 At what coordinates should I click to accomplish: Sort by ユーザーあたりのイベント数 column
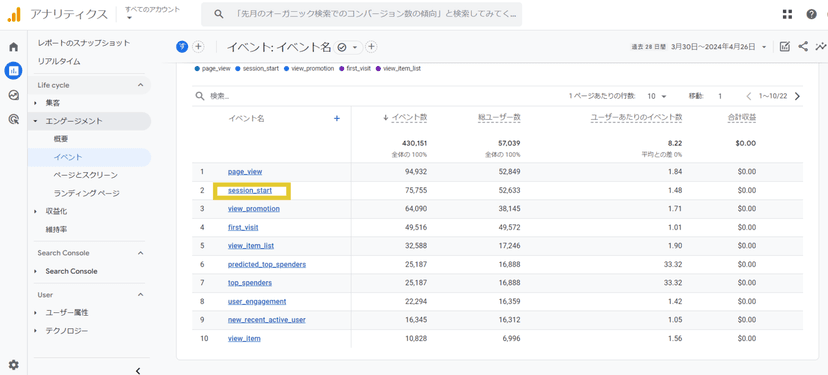[636, 118]
